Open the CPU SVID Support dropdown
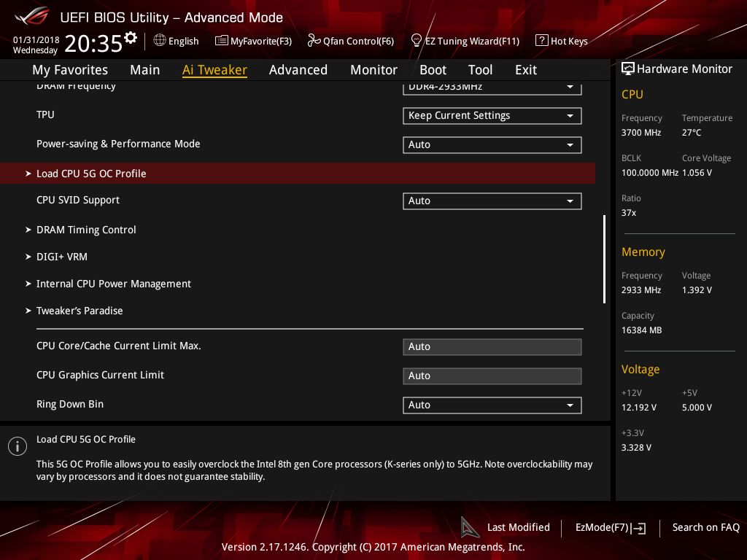This screenshot has width=747, height=560. [492, 201]
